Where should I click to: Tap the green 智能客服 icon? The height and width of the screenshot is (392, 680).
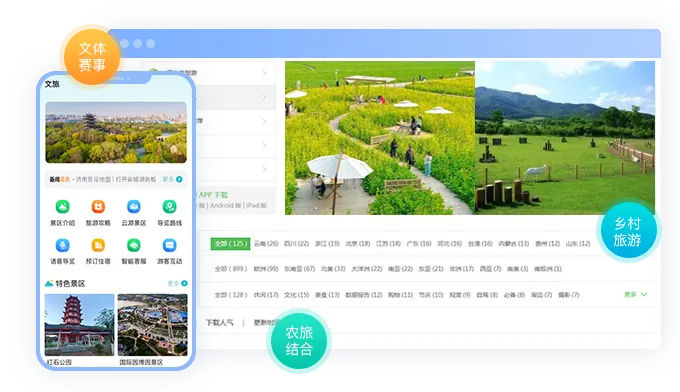(134, 245)
